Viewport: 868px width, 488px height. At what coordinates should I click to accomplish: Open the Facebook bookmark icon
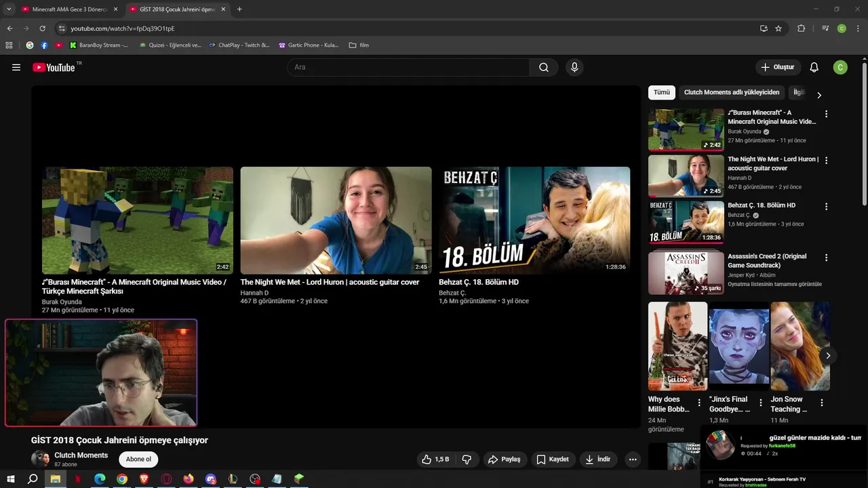(44, 45)
